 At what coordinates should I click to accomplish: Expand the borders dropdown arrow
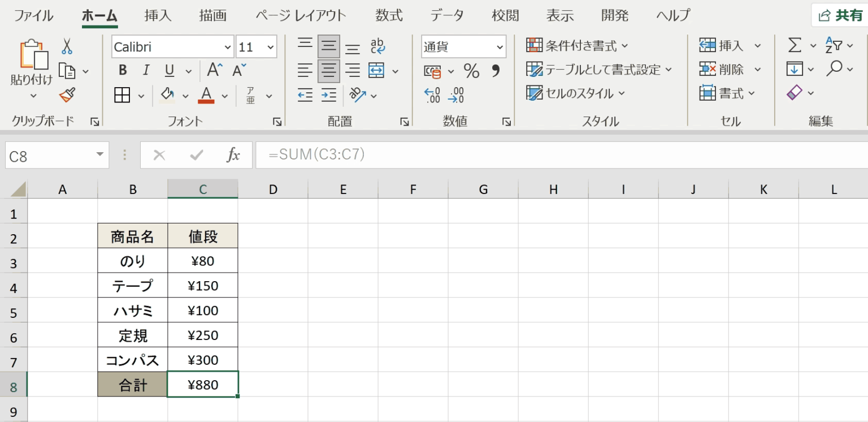(x=141, y=95)
